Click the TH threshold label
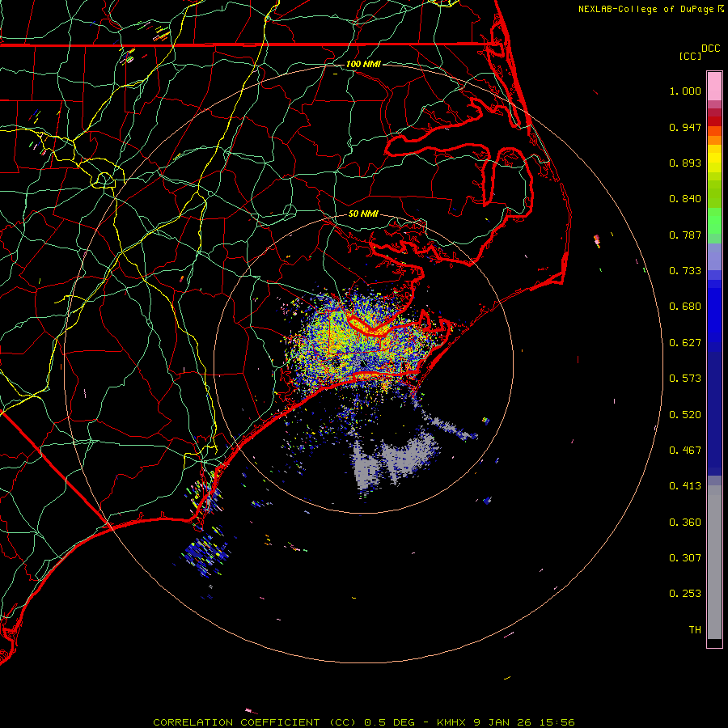The width and height of the screenshot is (728, 728). [x=695, y=630]
